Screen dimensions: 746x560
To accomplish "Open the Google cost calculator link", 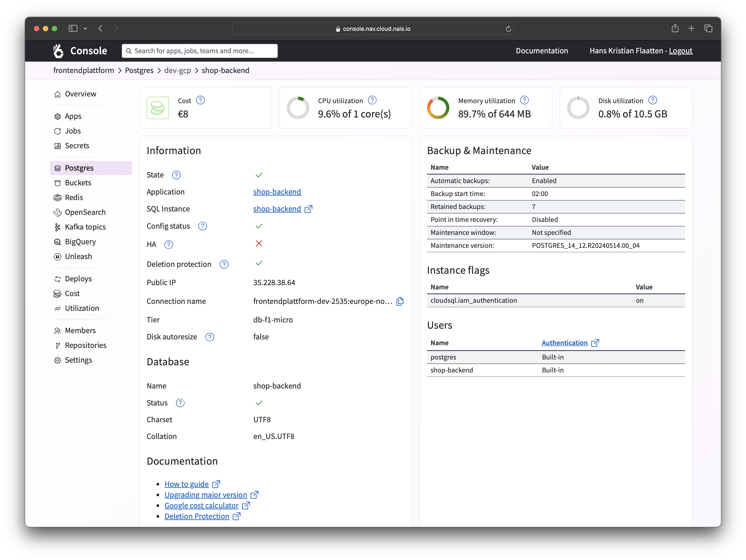I will point(201,505).
